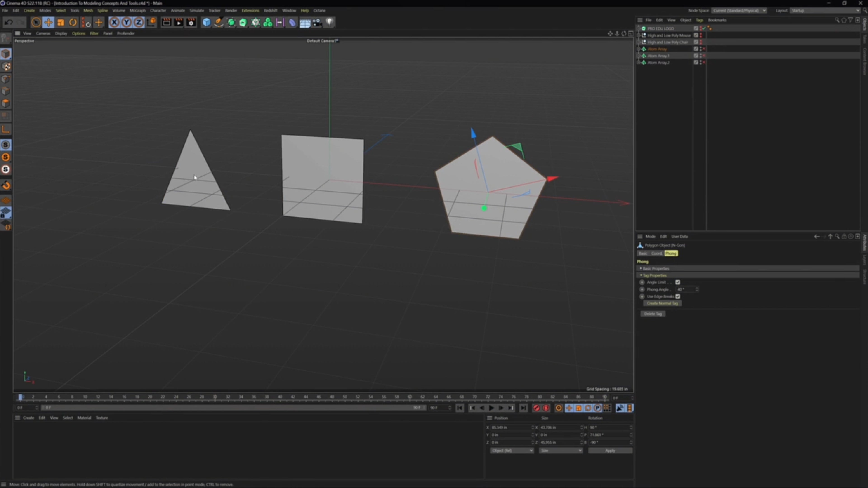
Task: Click timeline playhead at frame 0
Action: coord(20,397)
